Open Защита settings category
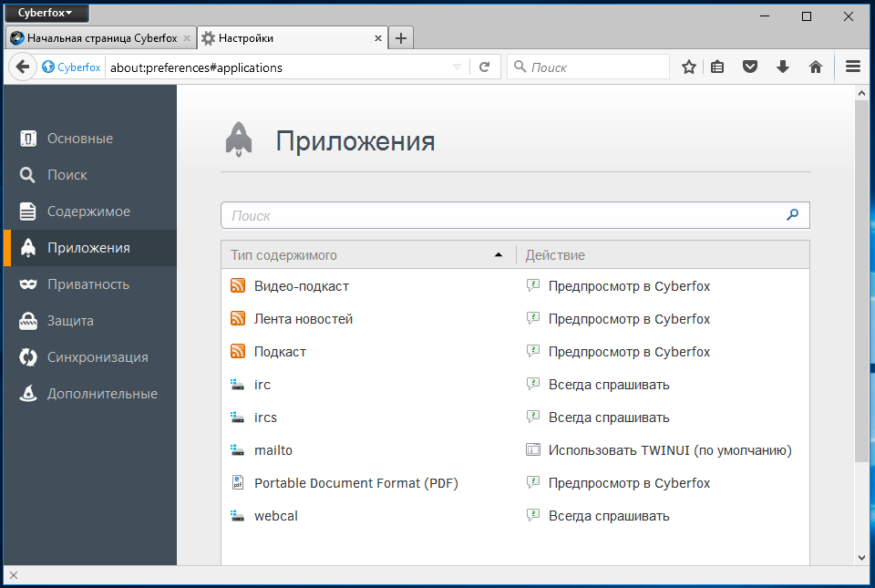 [90, 321]
